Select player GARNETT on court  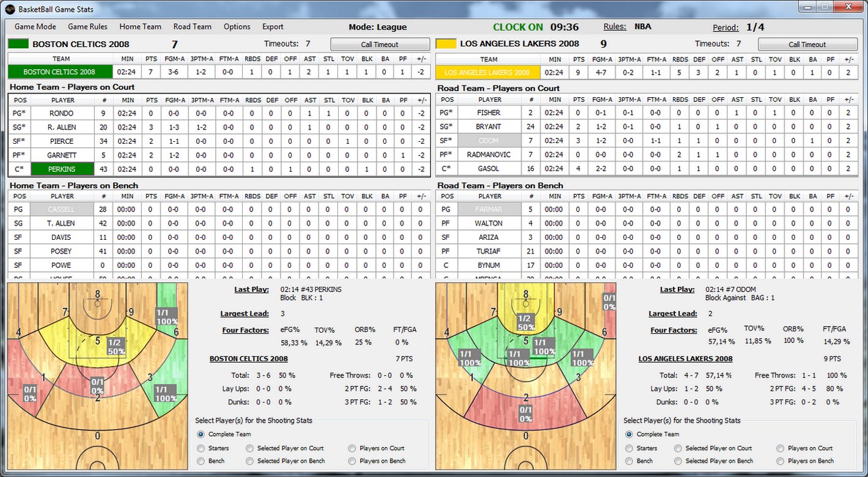pyautogui.click(x=62, y=155)
